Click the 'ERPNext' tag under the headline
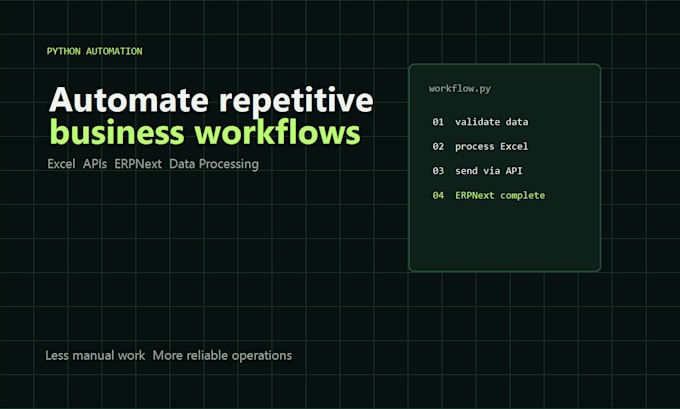The height and width of the screenshot is (409, 680). (138, 164)
